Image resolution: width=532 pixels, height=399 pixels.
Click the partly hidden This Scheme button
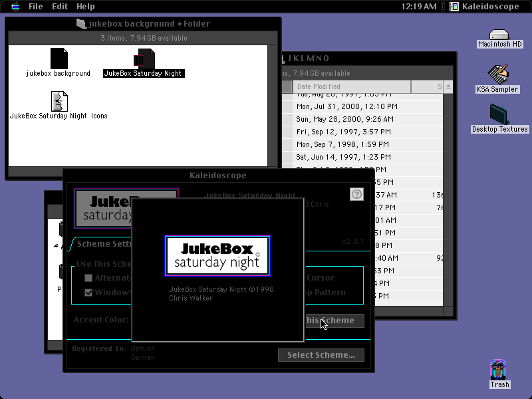pyautogui.click(x=334, y=321)
